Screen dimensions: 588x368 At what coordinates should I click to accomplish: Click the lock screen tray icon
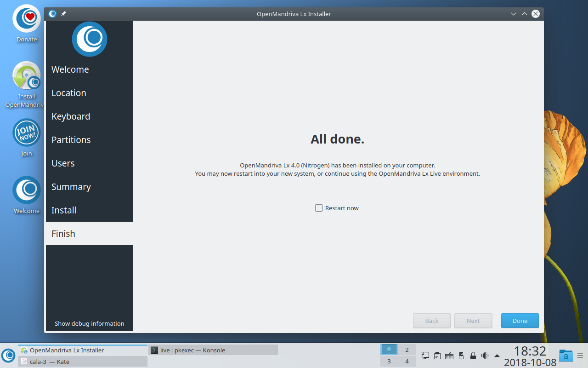pyautogui.click(x=473, y=356)
